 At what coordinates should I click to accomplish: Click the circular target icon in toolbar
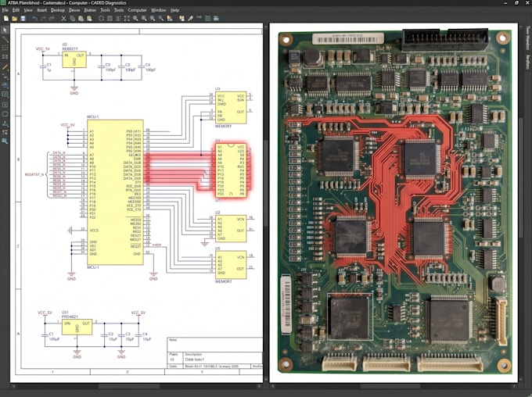point(101,18)
